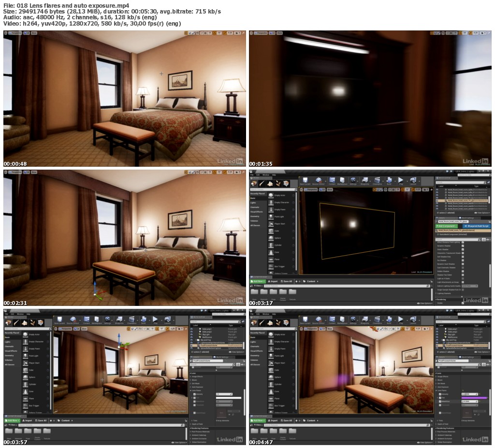Click Source Control icon in 00:03:17 frame
The width and height of the screenshot is (495, 448).
[x=319, y=181]
